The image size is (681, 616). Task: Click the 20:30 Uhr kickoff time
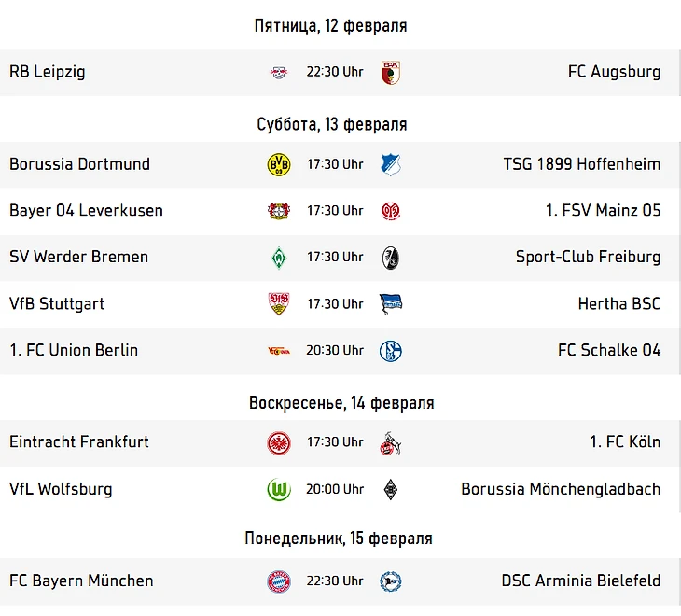[335, 350]
